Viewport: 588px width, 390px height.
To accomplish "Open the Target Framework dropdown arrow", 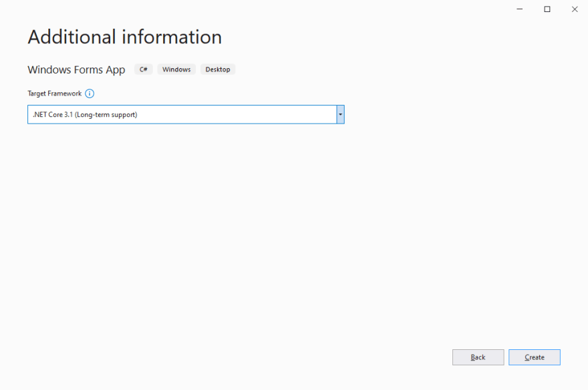I will pyautogui.click(x=340, y=114).
